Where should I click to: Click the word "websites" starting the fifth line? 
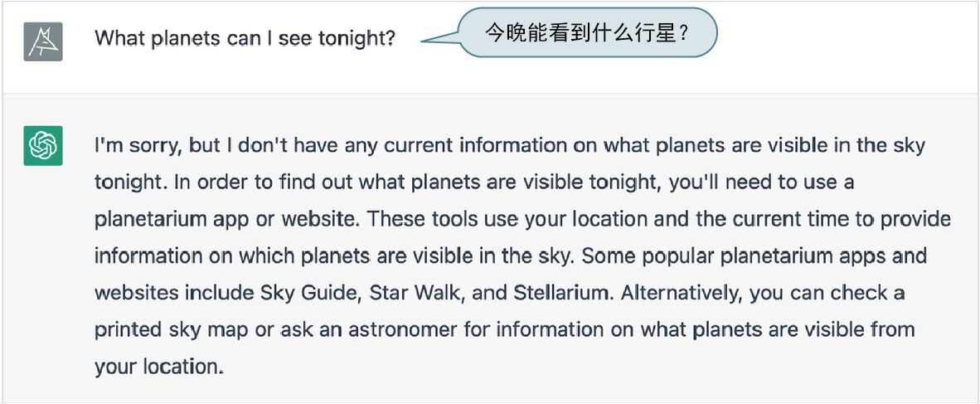tap(136, 293)
